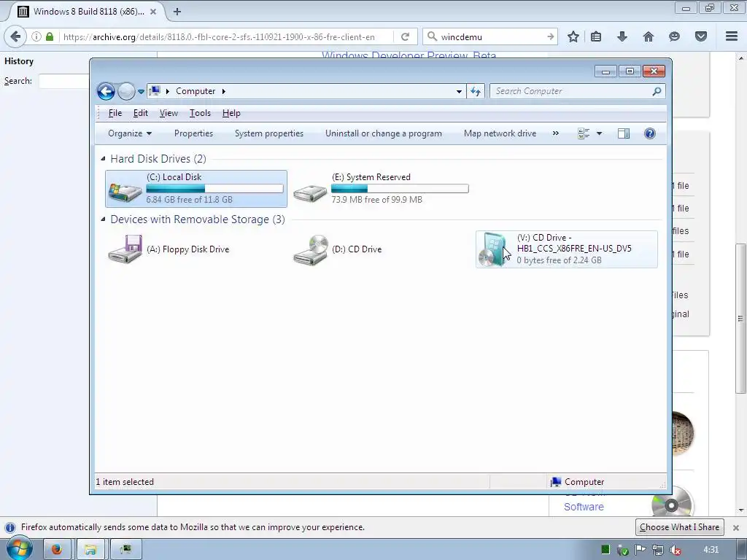Click the green padlock icon
The width and height of the screenshot is (747, 560).
point(50,36)
